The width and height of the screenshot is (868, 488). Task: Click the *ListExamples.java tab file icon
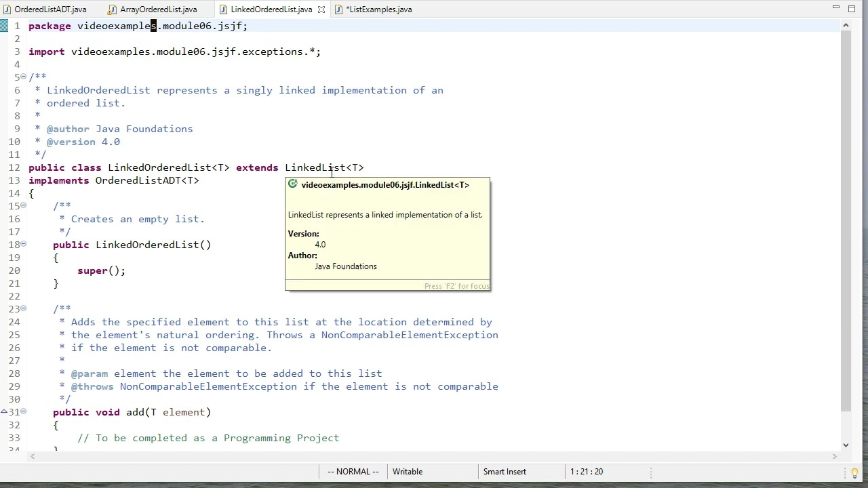pos(338,9)
